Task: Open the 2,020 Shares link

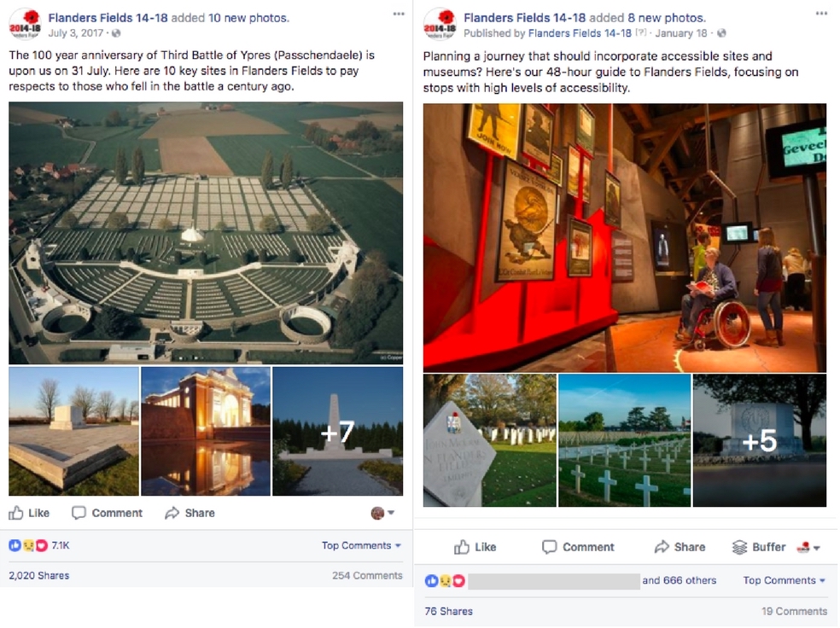Action: click(39, 576)
